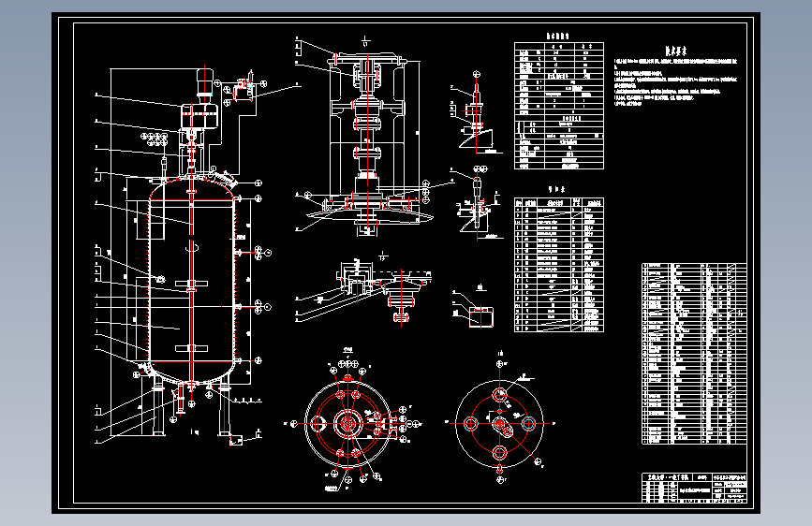Click the gearbox housing below the motor
This screenshot has height=526, width=812.
pos(199,116)
